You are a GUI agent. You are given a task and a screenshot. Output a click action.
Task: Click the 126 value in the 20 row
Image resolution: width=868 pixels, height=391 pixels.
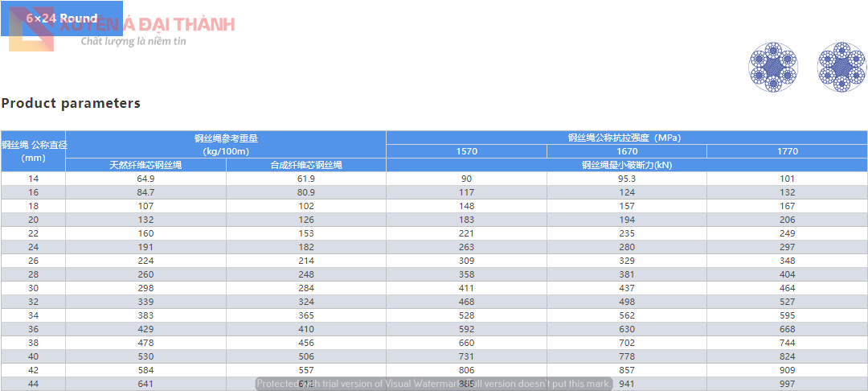point(306,220)
